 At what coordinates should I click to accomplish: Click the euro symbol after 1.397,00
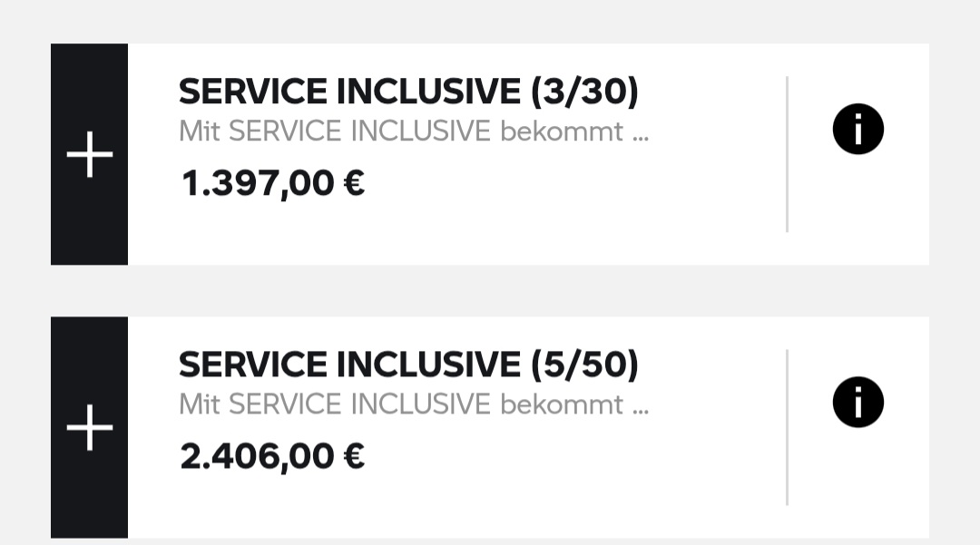coord(354,184)
